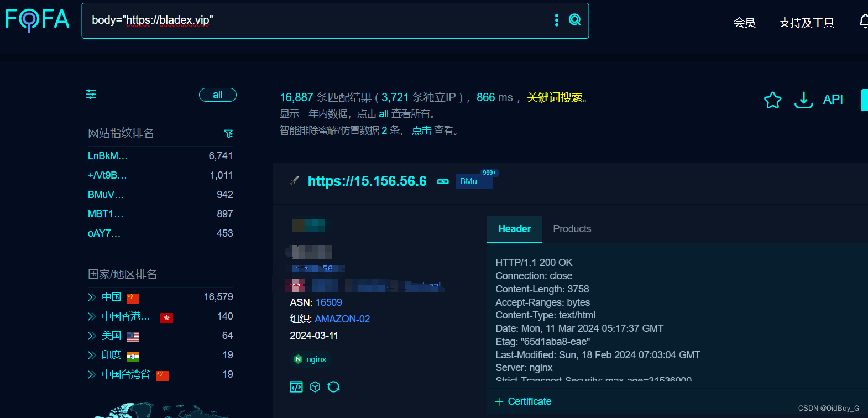868x418 pixels.
Task: Switch to the Products tab
Action: pos(572,229)
